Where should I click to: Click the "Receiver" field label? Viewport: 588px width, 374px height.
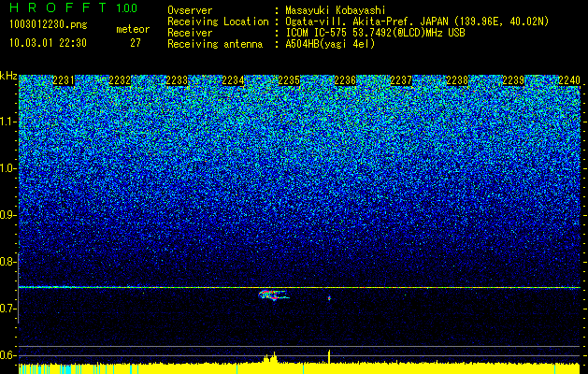(x=190, y=33)
